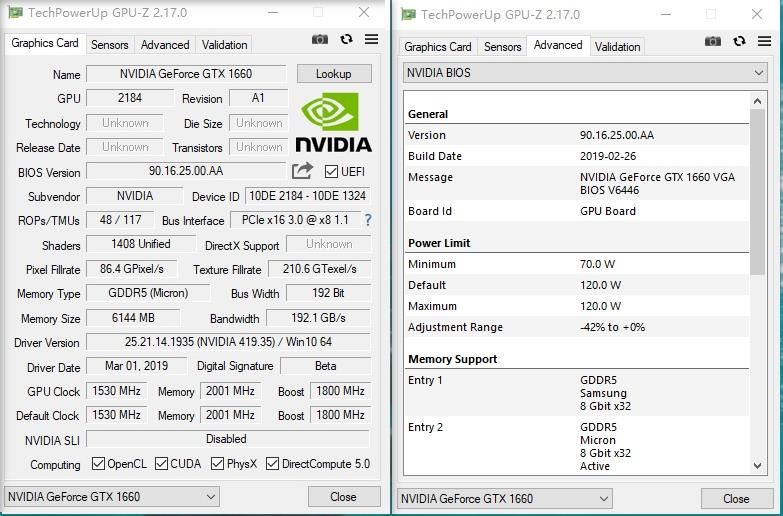The width and height of the screenshot is (783, 516).
Task: Click the Digital Signature field Beta
Action: pyautogui.click(x=325, y=366)
